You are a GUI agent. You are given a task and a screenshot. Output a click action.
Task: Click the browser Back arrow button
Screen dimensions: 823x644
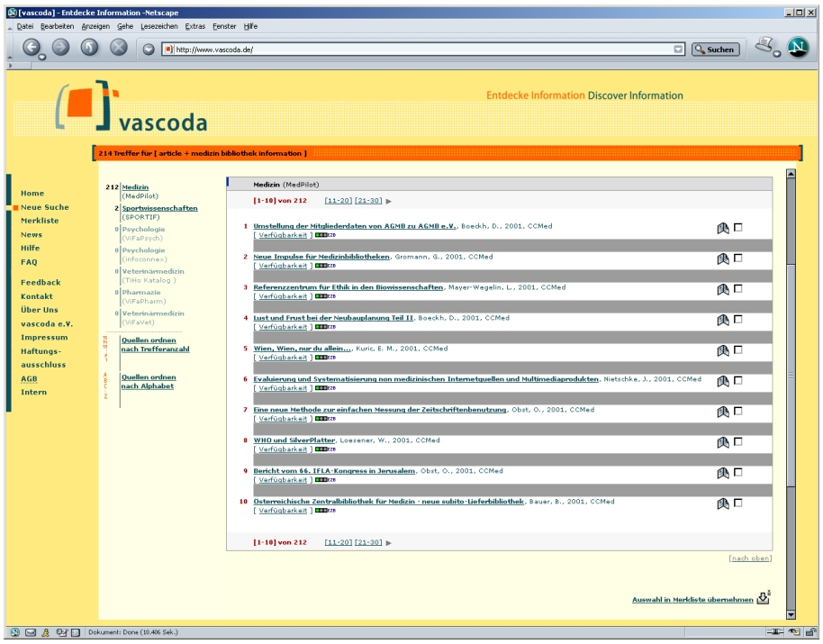32,48
